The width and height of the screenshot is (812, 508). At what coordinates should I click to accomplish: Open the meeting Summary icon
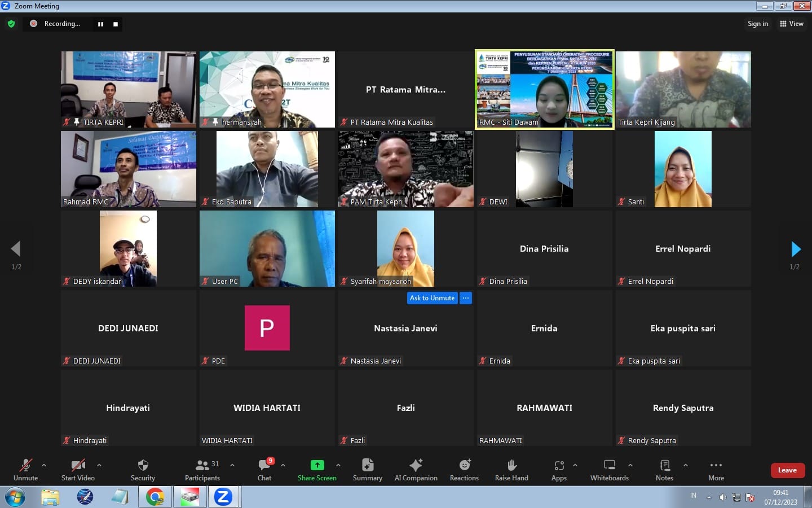[x=367, y=469]
